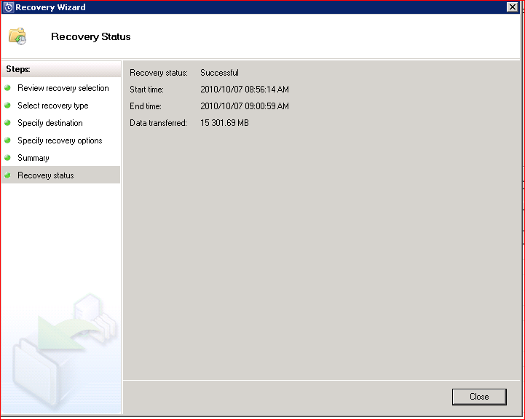This screenshot has width=525, height=420.
Task: Select the "Review recovery selection" step
Action: pyautogui.click(x=63, y=88)
